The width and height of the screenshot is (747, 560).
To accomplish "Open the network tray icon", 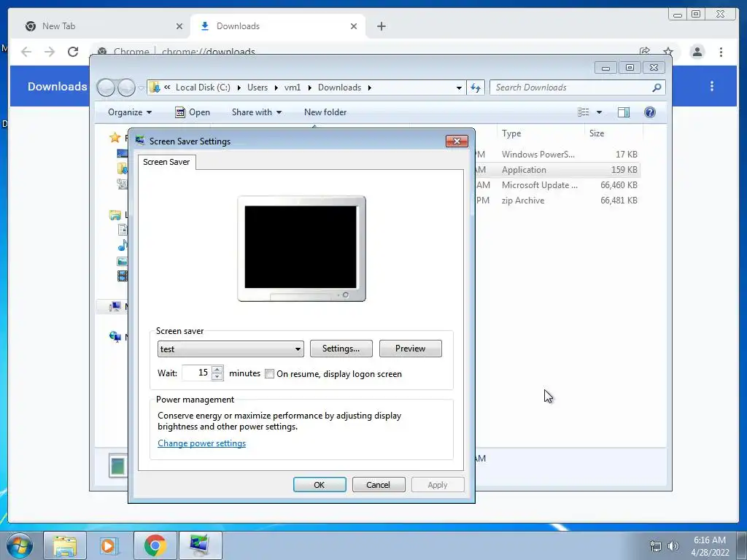I will click(656, 546).
